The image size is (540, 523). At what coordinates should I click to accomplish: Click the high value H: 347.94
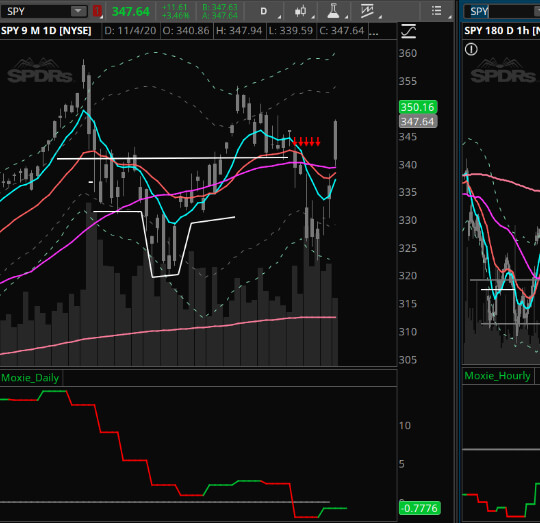[239, 31]
